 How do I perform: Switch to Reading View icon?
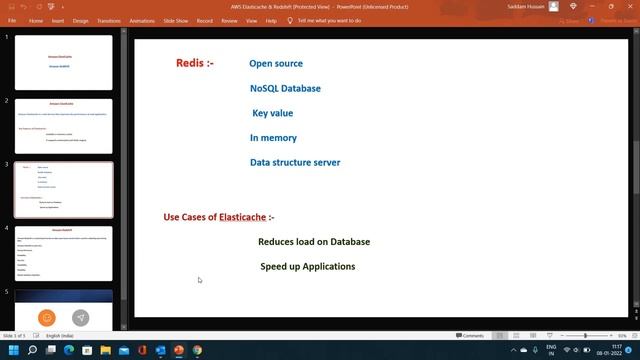pos(533,336)
